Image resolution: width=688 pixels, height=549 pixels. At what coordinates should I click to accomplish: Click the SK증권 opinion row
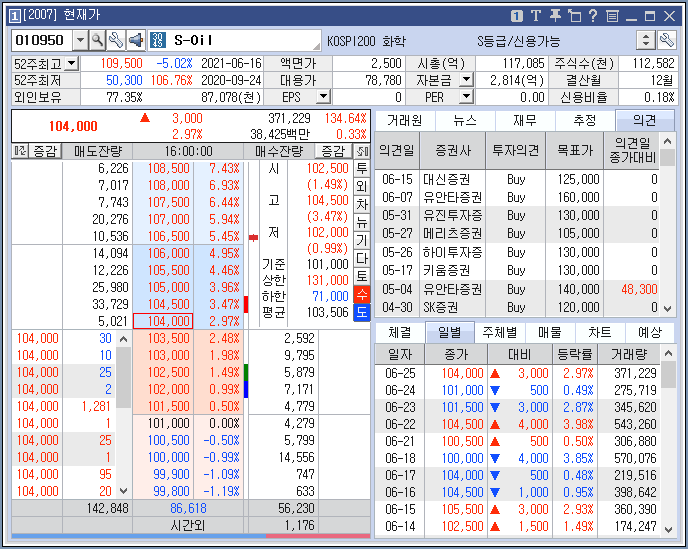(518, 307)
